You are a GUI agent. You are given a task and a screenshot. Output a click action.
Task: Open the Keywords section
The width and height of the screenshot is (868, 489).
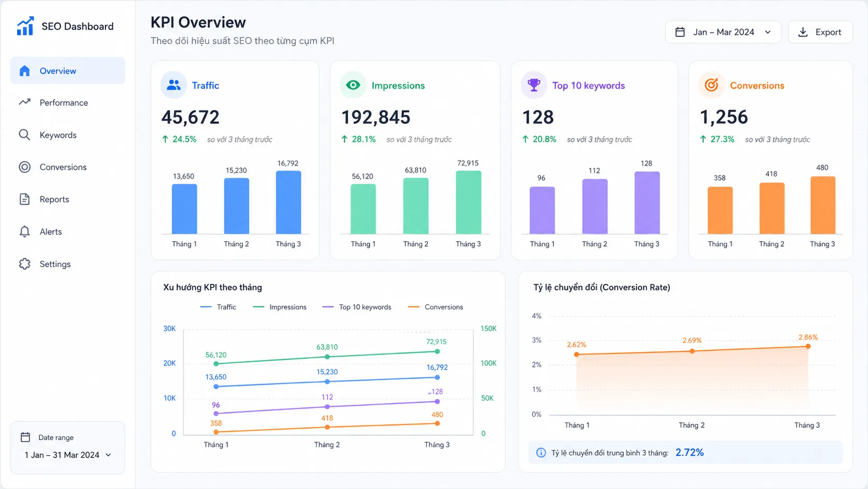(x=67, y=135)
